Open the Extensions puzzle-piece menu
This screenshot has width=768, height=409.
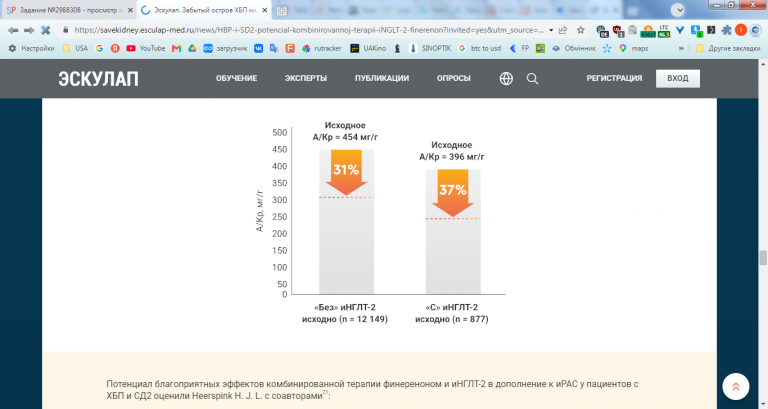[726, 30]
